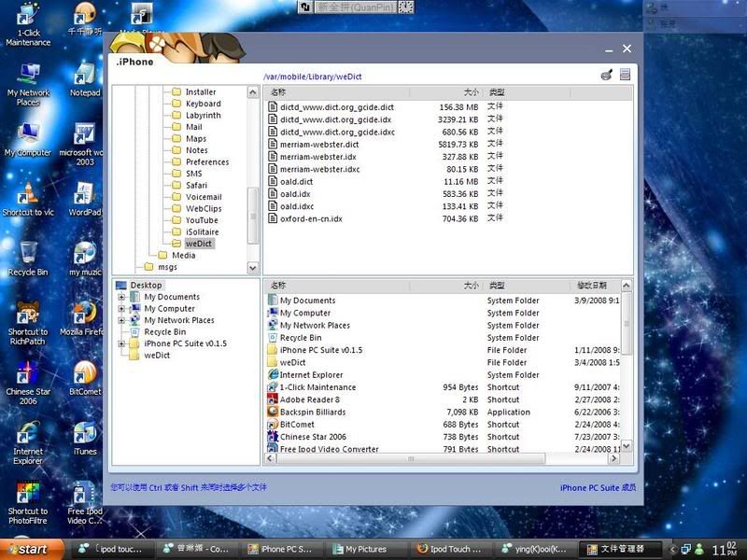Expand My Network Places in local tree
This screenshot has width=747, height=560.
pos(121,320)
